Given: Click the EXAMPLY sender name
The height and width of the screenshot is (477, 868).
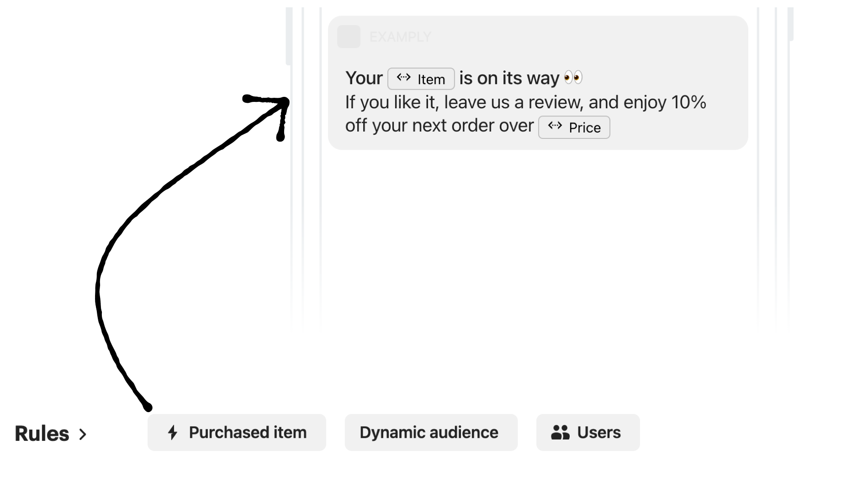Looking at the screenshot, I should 400,37.
